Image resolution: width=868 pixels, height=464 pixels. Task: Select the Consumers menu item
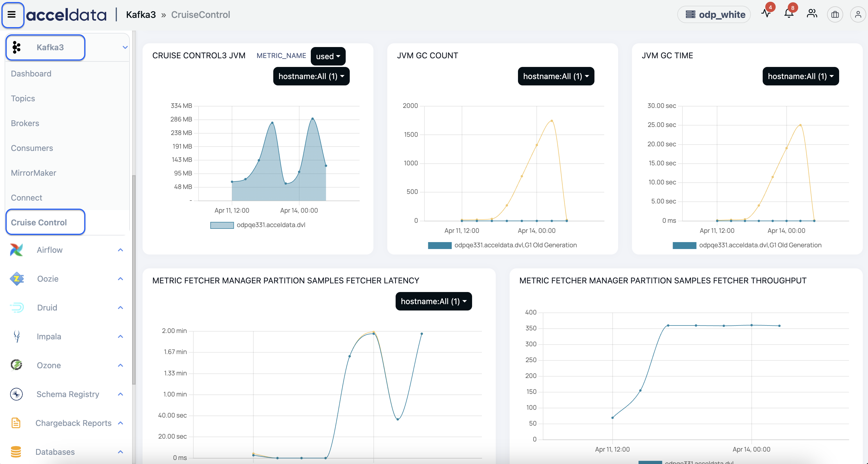32,148
